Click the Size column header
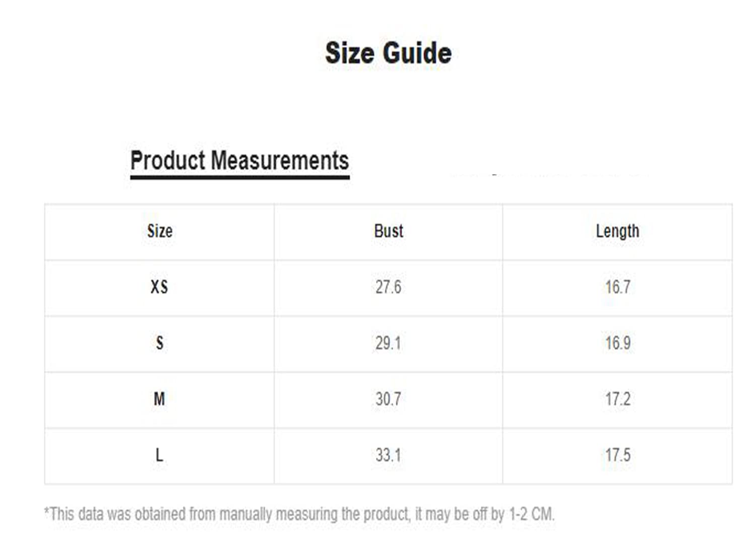The image size is (756, 554). (160, 231)
